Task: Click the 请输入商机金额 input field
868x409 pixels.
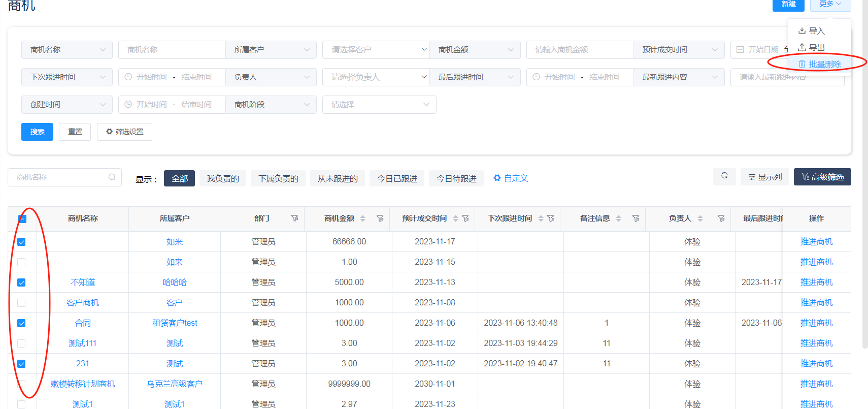Action: [x=580, y=50]
